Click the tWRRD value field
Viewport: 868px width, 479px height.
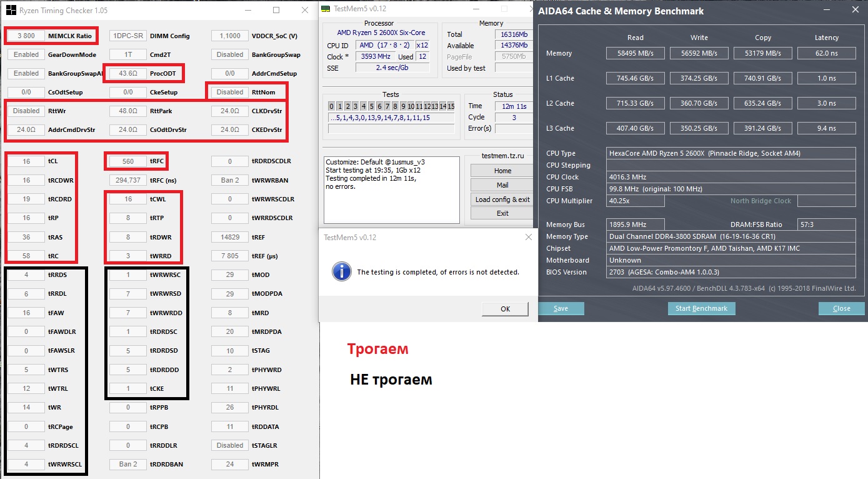coord(128,256)
